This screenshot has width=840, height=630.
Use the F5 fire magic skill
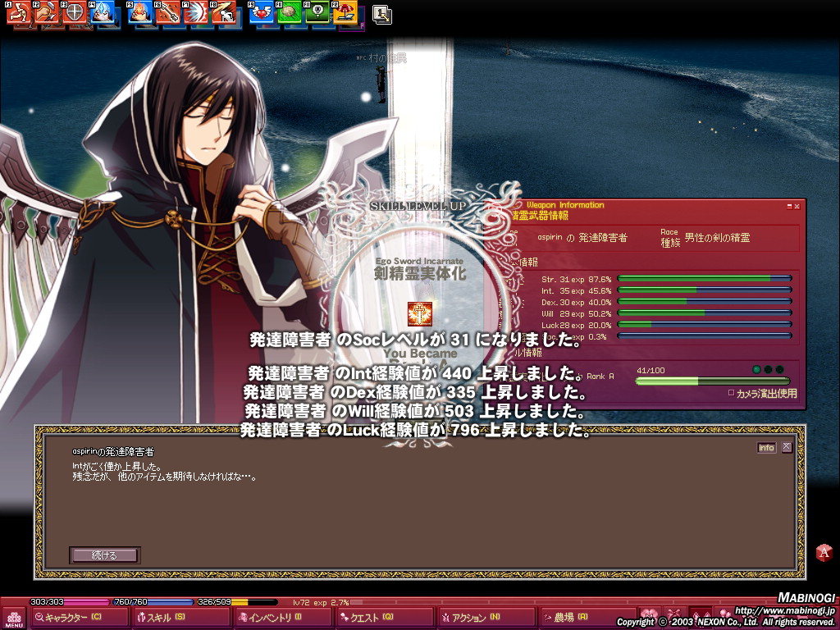[x=139, y=12]
